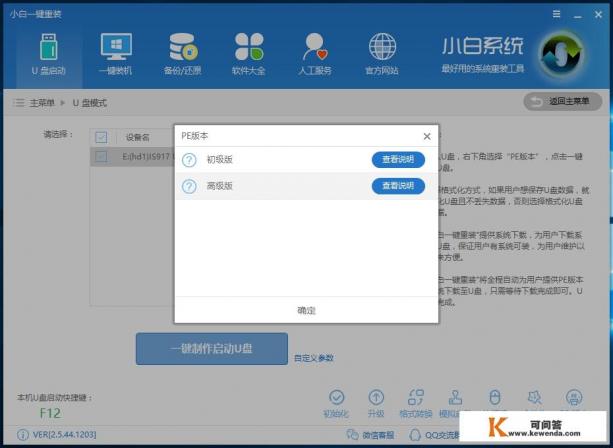Screen dimensions: 613x448
Task: Toggle the select-all checkbox beside 设备名
Action: pos(101,137)
